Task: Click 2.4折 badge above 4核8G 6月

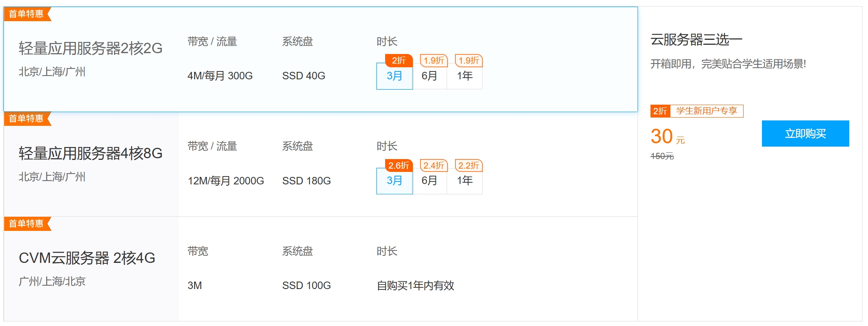Action: [434, 165]
